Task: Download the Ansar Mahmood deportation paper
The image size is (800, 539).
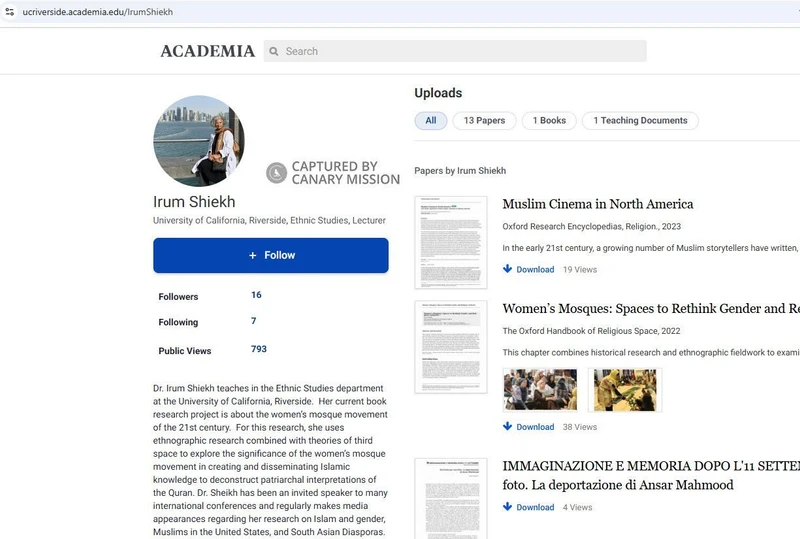Action: point(535,507)
